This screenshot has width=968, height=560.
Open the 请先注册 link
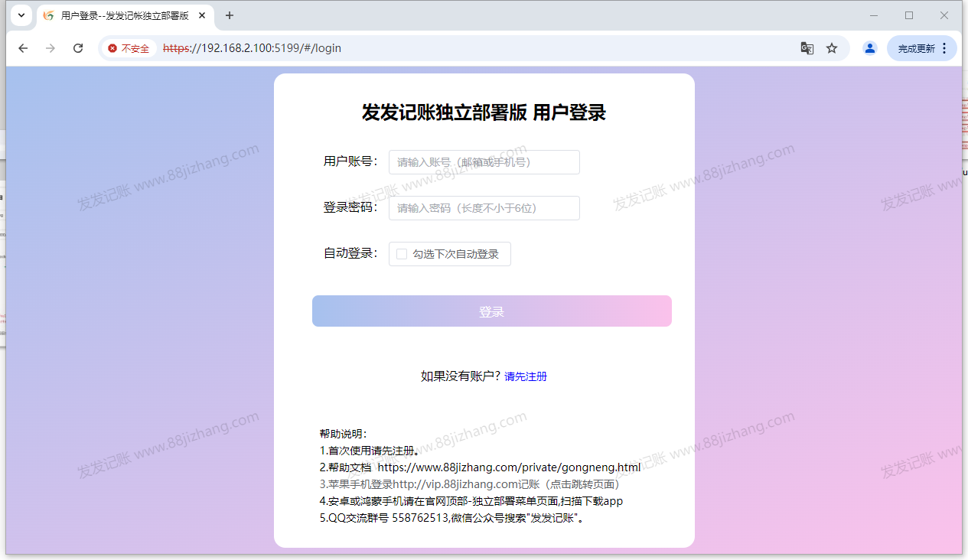pyautogui.click(x=526, y=376)
